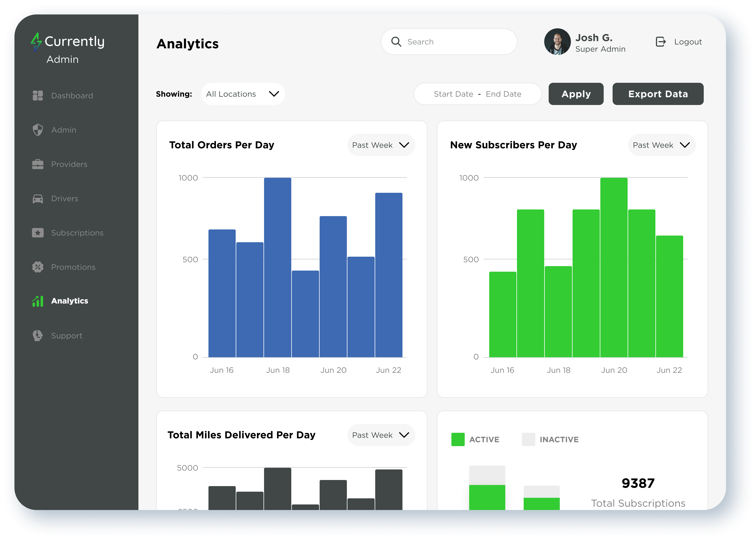The image size is (756, 540).
Task: Click Total Miles dropdown chevron
Action: coord(404,435)
